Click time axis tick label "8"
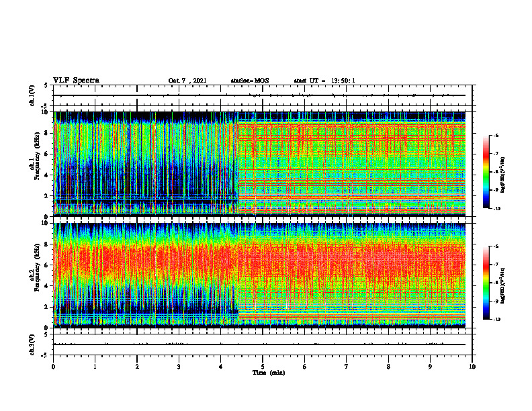 tap(388, 367)
